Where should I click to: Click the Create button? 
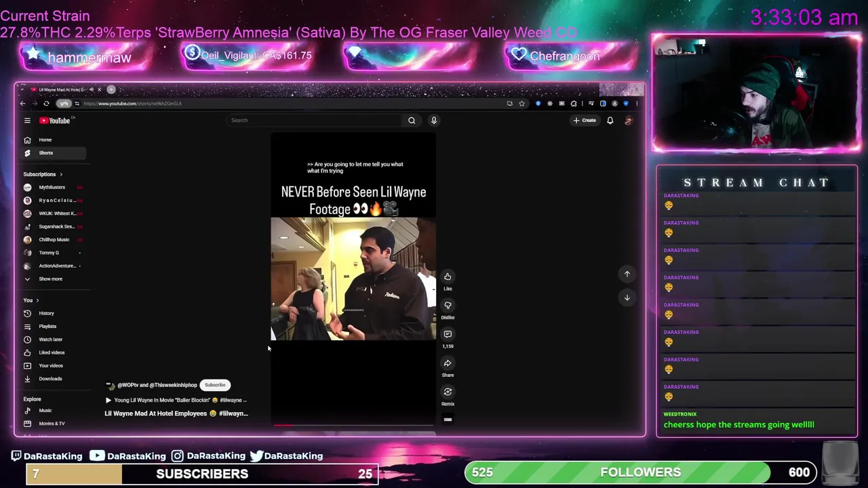coord(585,121)
